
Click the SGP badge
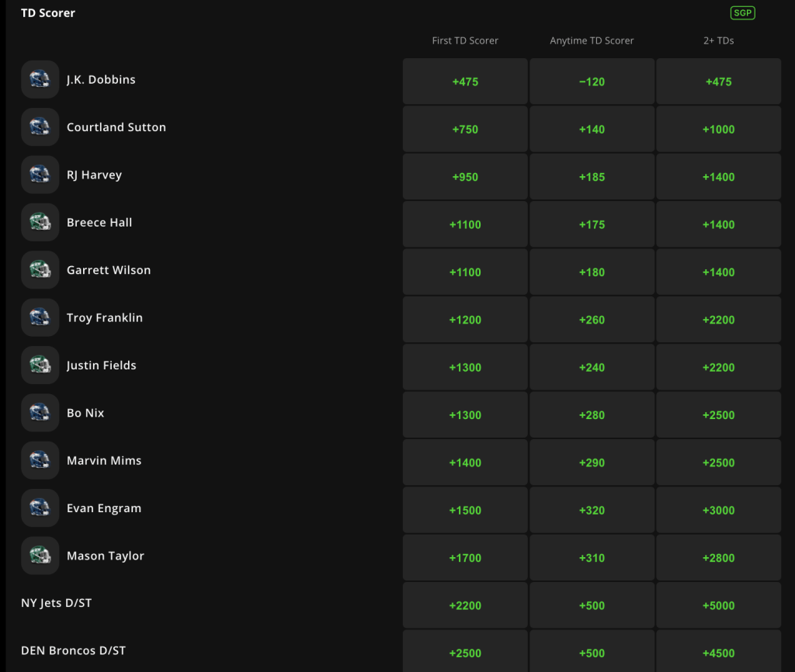(x=742, y=13)
